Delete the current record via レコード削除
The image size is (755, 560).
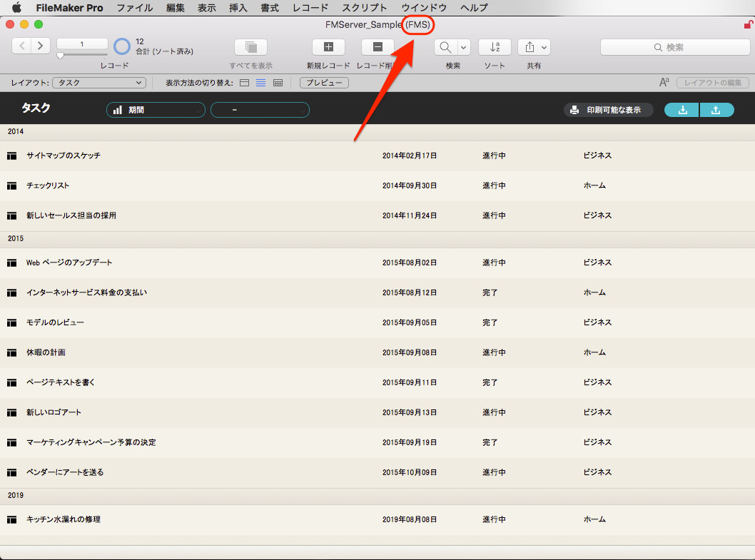click(377, 46)
